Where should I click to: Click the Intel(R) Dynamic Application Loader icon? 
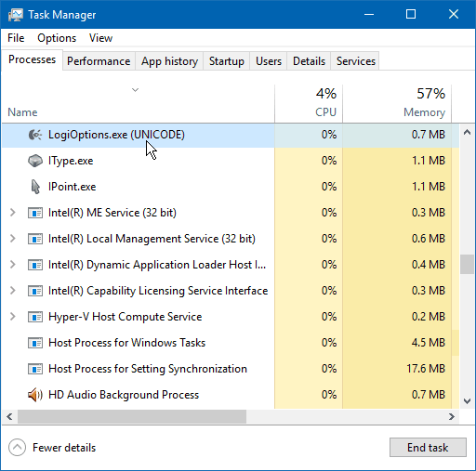(x=35, y=265)
